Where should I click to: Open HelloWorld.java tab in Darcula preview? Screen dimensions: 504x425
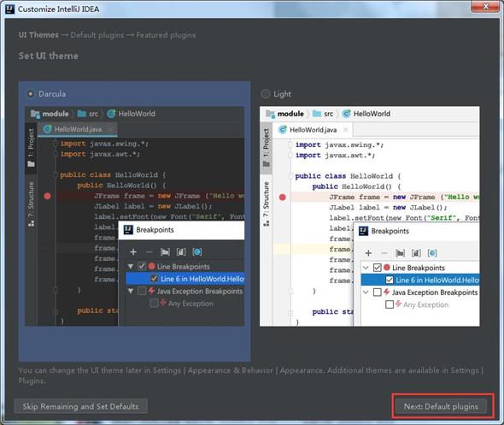point(78,129)
